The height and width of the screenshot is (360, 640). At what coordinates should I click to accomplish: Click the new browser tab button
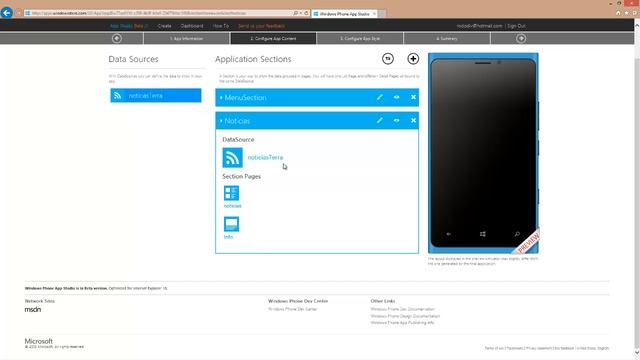pyautogui.click(x=382, y=14)
